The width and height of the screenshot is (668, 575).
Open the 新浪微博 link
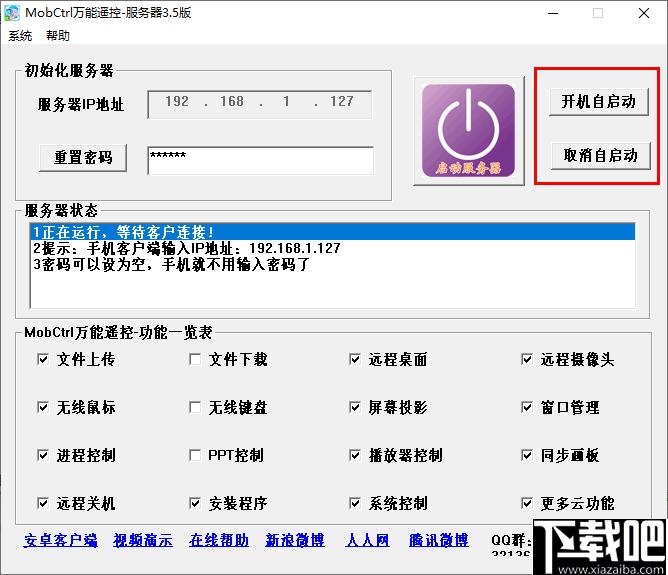tap(294, 540)
